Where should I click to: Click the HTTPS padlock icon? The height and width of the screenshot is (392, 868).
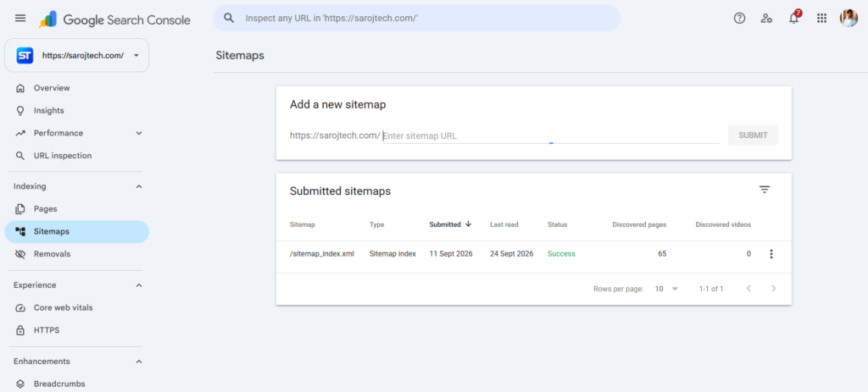coord(20,331)
